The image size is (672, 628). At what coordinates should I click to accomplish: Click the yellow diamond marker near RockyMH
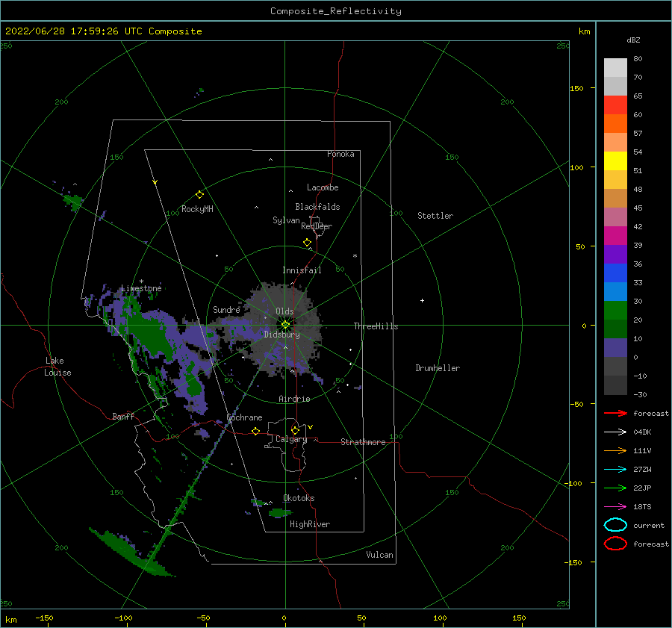point(199,195)
